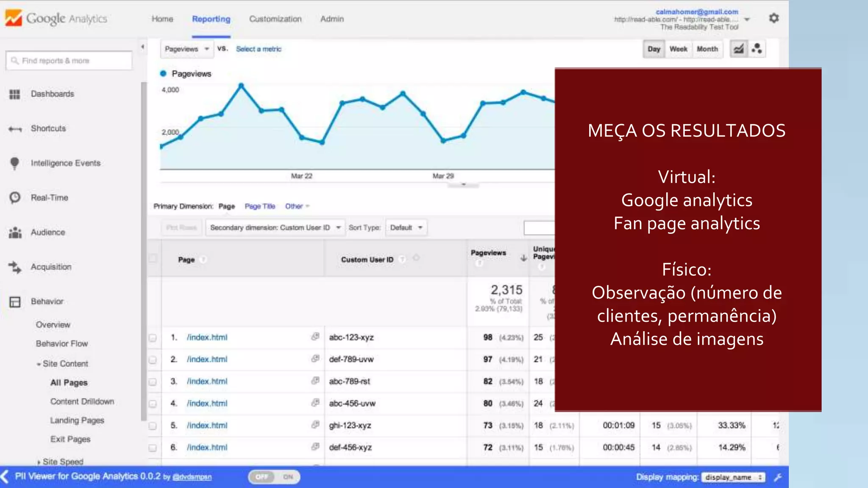
Task: Click the Acquisition arrows icon
Action: point(15,267)
